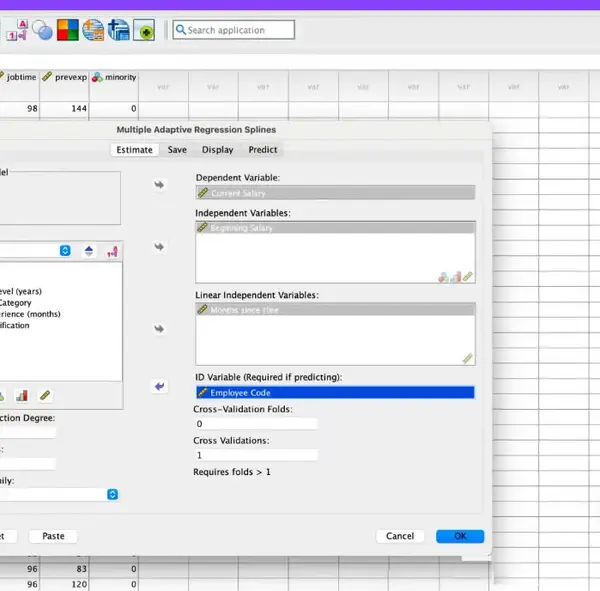The width and height of the screenshot is (600, 591).
Task: Move variable to Independent Variables with arrow
Action: pos(159,247)
